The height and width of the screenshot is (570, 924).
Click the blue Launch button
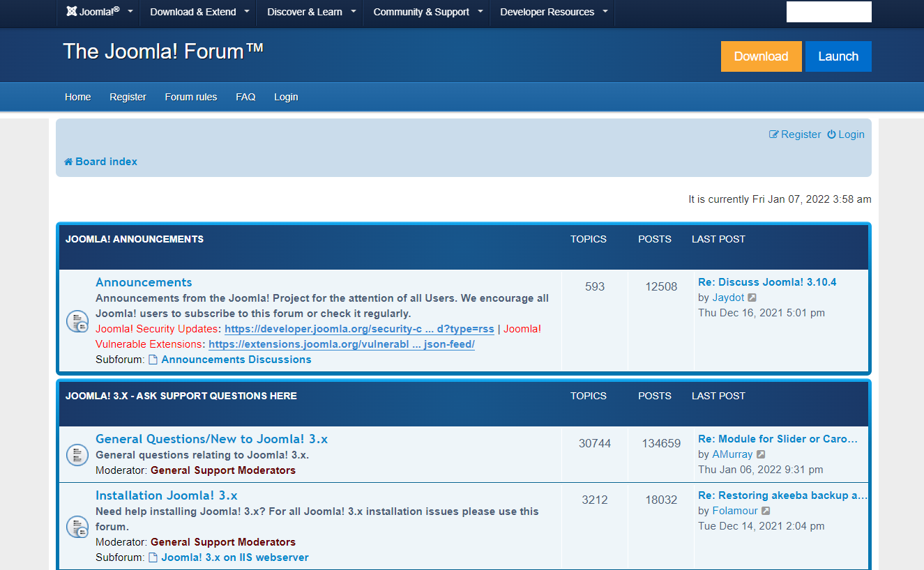838,56
